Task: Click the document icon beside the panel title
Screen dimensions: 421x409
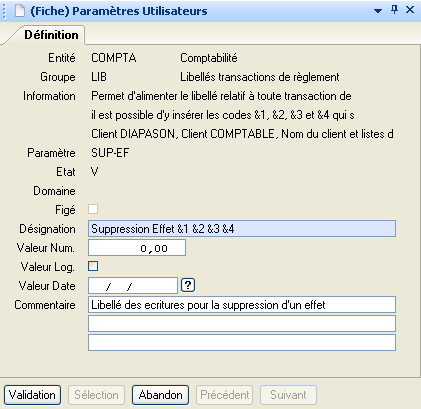Action: (20, 11)
